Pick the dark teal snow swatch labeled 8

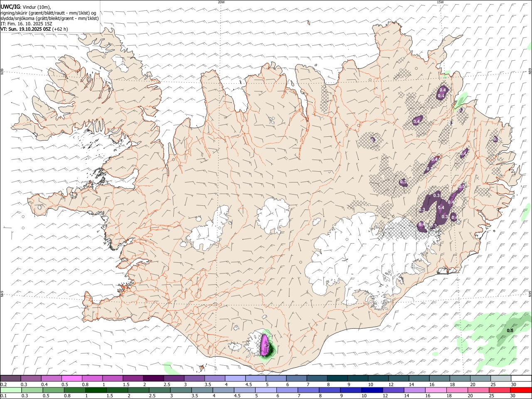[x=337, y=378]
